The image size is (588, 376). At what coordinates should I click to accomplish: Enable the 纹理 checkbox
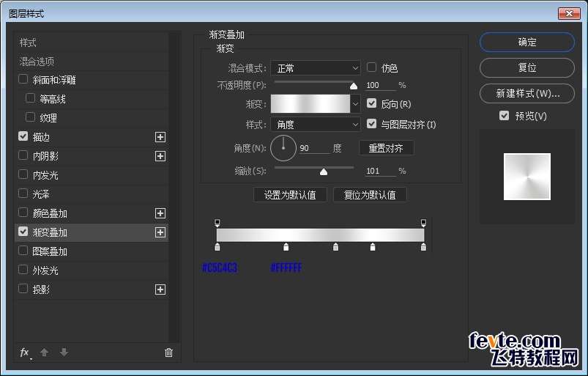pyautogui.click(x=30, y=117)
